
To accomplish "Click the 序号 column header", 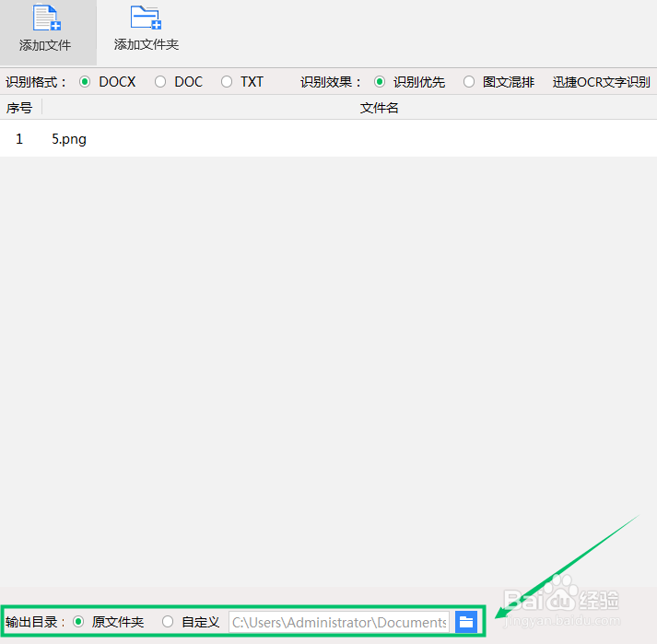I will [x=19, y=108].
